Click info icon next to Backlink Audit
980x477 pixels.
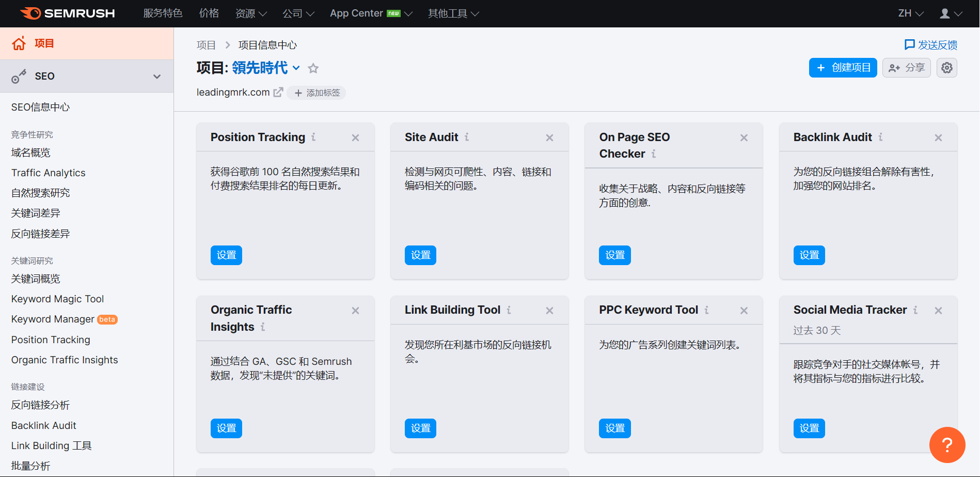pyautogui.click(x=880, y=137)
